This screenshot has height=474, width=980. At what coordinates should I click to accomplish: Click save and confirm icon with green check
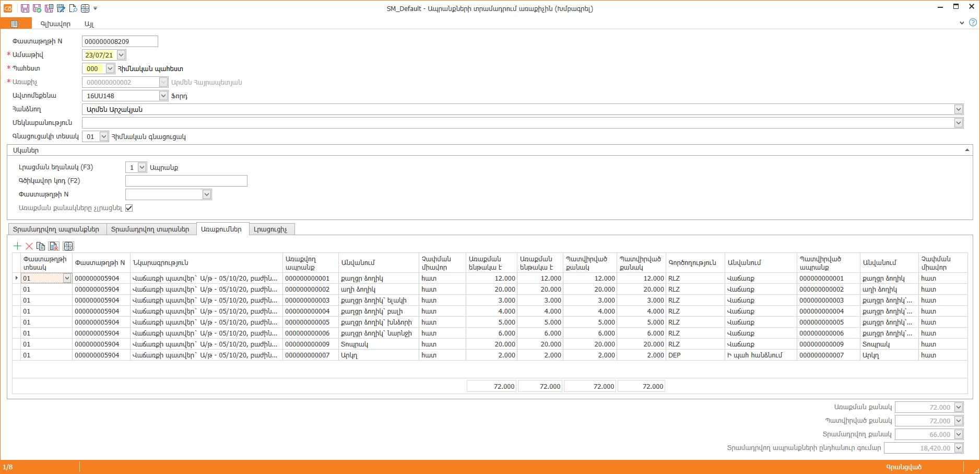37,8
